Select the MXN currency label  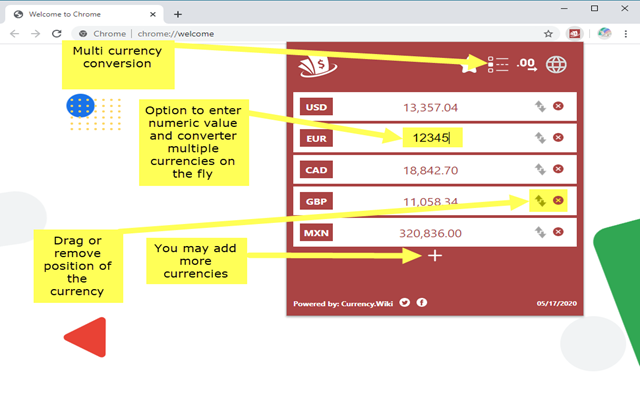click(x=316, y=233)
